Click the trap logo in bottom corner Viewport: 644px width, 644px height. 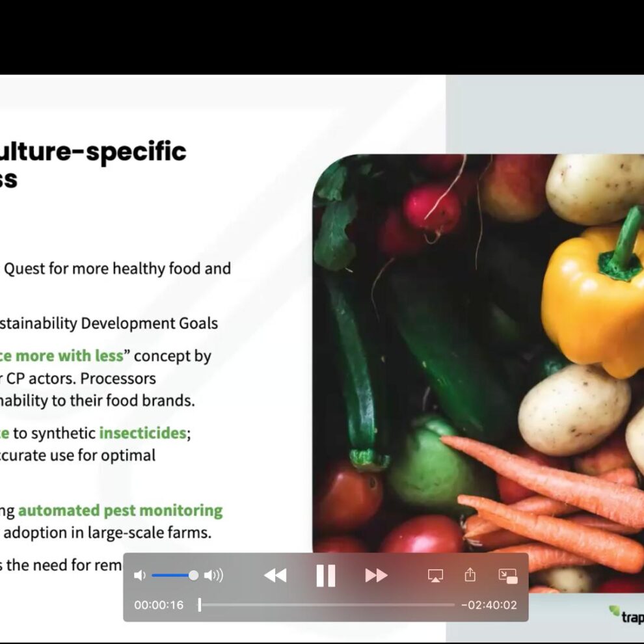click(x=626, y=615)
